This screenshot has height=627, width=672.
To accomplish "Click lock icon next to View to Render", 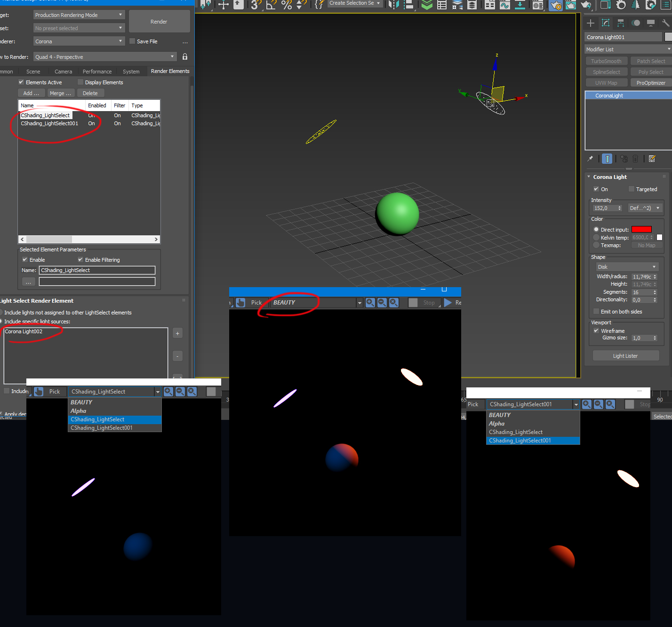I will coord(185,57).
